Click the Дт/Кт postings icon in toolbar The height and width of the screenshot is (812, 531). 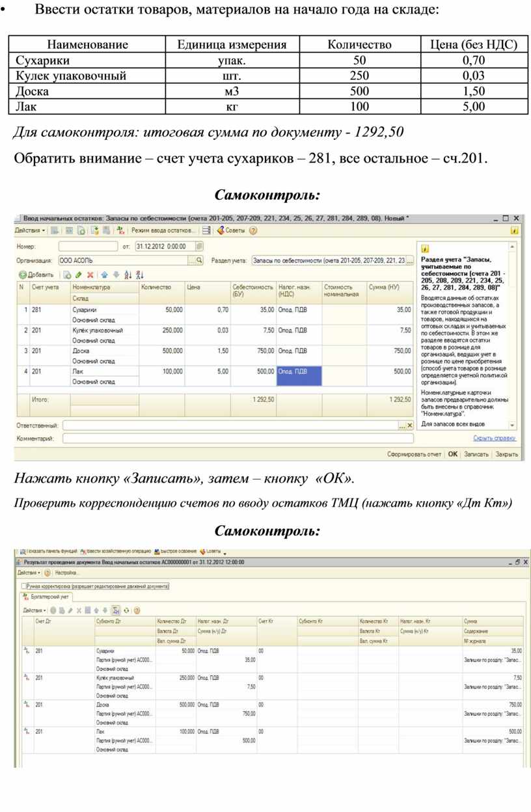pos(120,230)
